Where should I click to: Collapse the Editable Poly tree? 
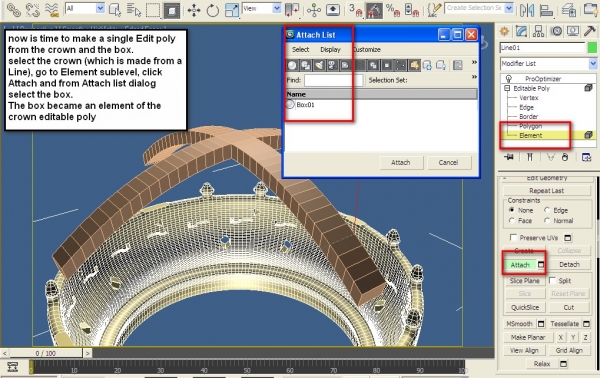click(507, 88)
